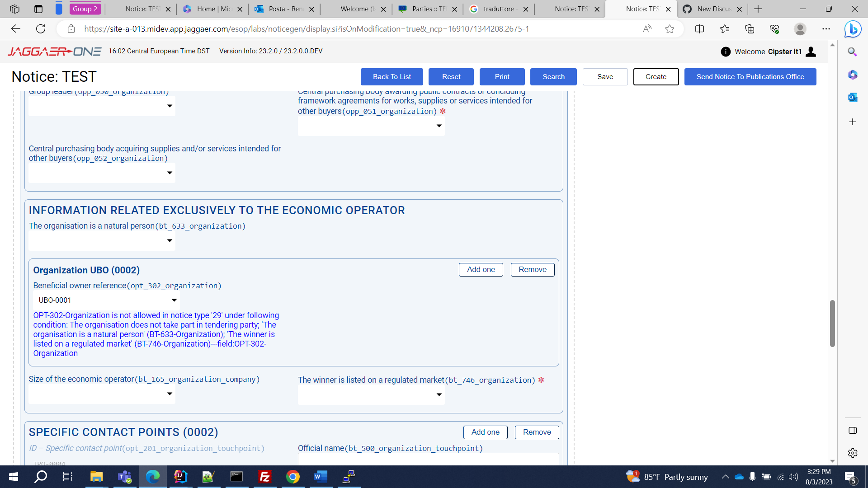The height and width of the screenshot is (488, 868).
Task: Click the JAGGAER ONE logo
Action: coord(54,51)
